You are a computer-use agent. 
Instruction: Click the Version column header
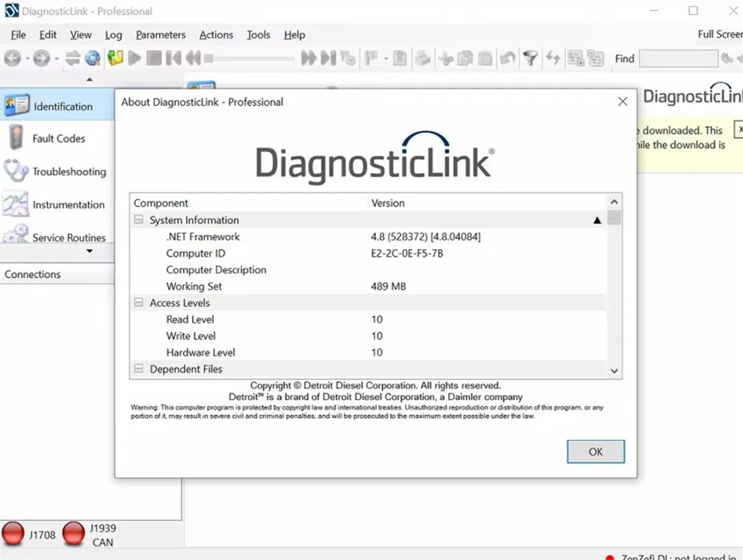click(x=486, y=203)
